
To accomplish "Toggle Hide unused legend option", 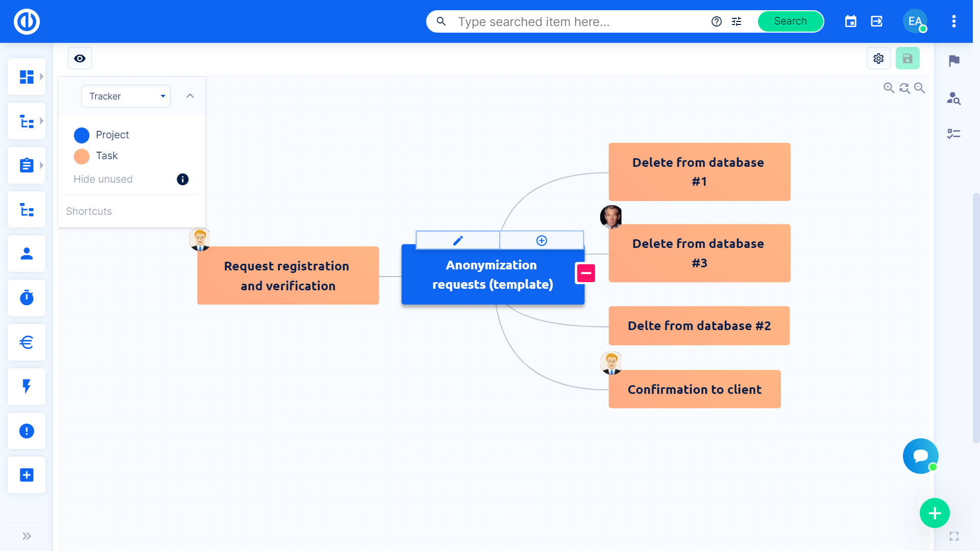I will tap(103, 179).
